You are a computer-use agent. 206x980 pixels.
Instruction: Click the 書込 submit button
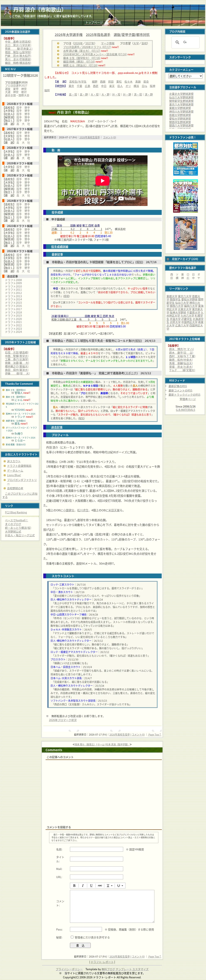pos(80,945)
